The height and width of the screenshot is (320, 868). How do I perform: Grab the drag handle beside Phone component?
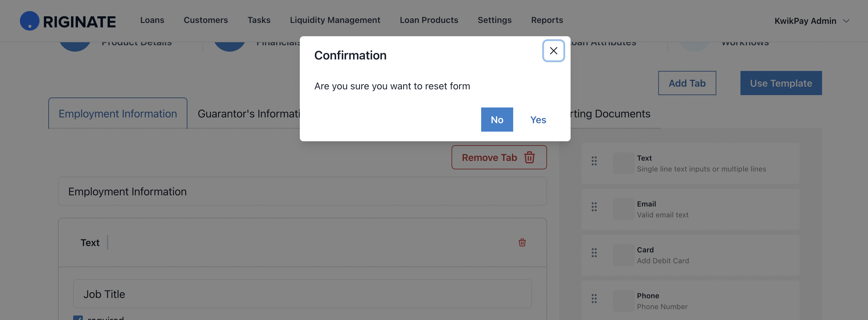(x=594, y=299)
